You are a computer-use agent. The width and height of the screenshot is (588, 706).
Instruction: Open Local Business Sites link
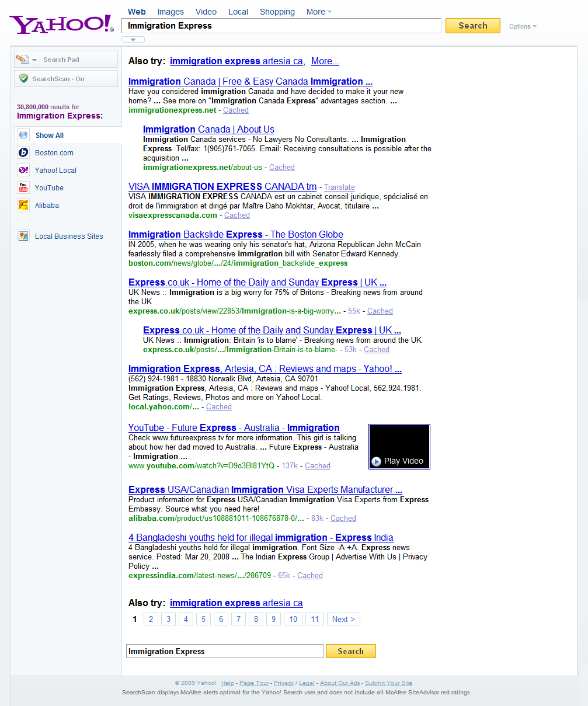coord(69,237)
